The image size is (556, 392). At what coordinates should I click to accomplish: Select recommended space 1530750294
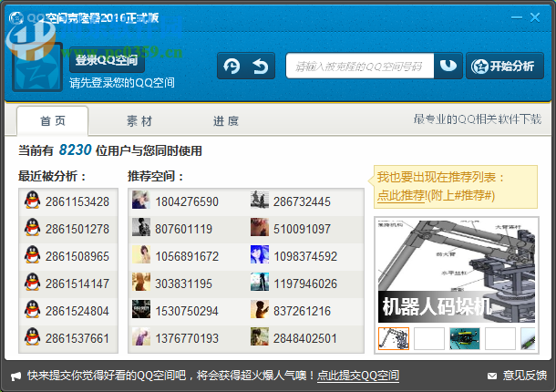tap(187, 311)
